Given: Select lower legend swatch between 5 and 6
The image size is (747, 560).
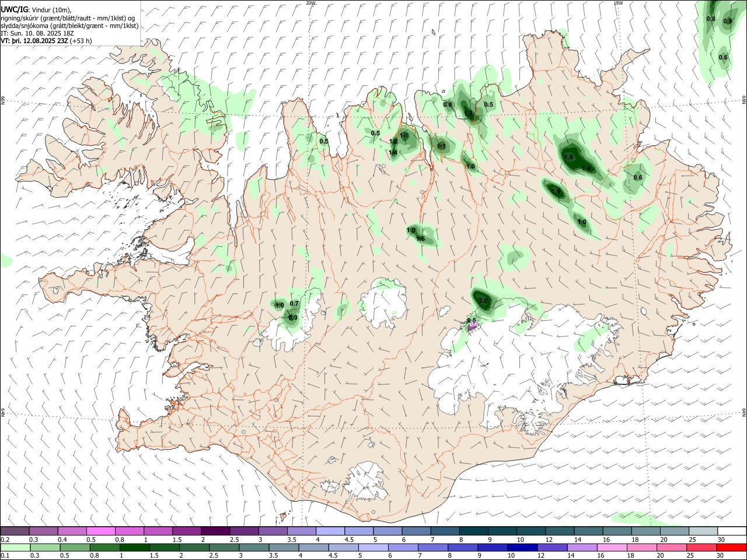Looking at the screenshot, I should click(x=373, y=547).
